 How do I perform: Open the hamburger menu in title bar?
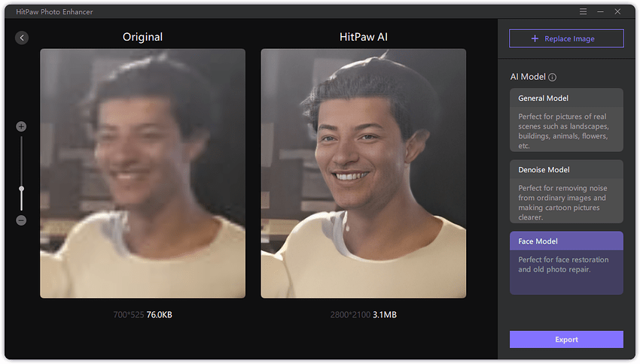click(x=584, y=12)
